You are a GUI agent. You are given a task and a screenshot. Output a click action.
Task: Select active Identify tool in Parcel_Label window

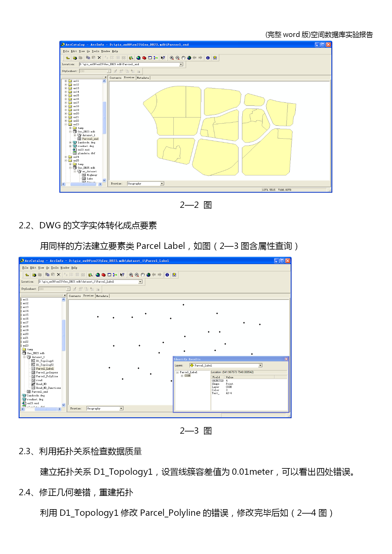[x=167, y=275]
